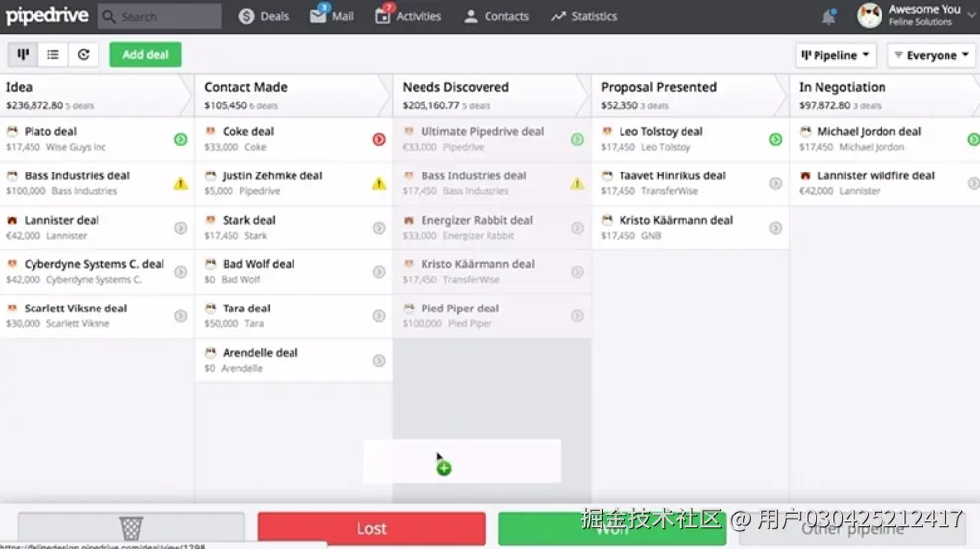Open the Mail menu
Image resolution: width=980 pixels, height=549 pixels.
[x=332, y=16]
